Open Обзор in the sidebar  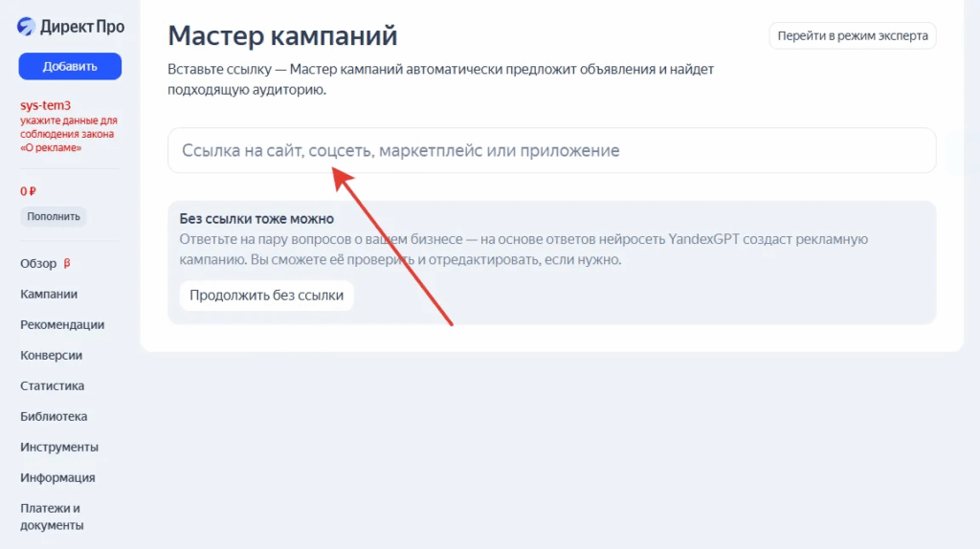38,264
